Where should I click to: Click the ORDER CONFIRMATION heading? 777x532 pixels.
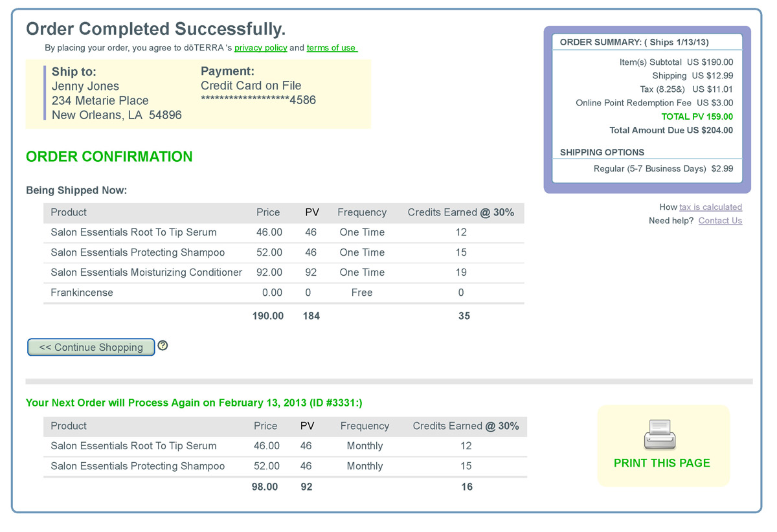tap(109, 157)
